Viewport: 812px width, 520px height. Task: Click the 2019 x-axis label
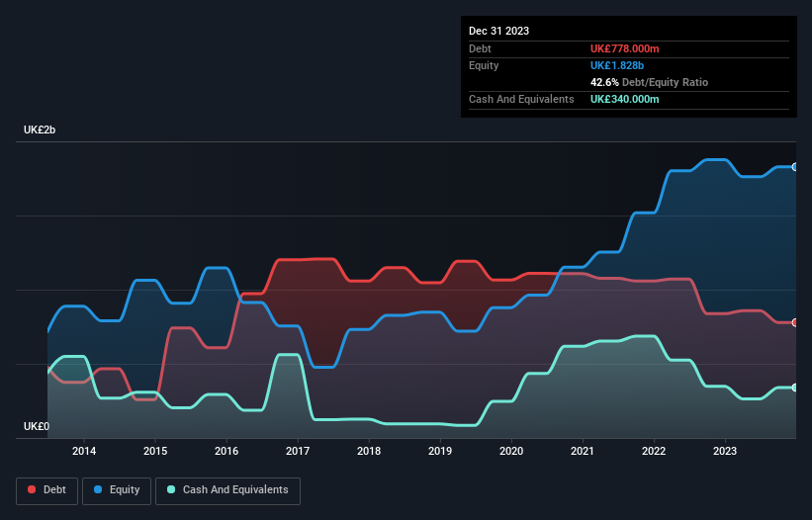tap(440, 451)
